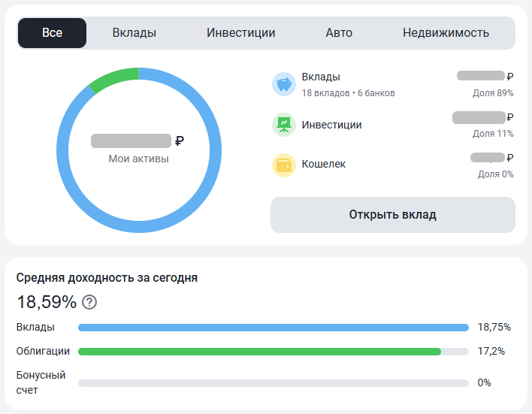Click the green Облигации yield progress bar

pos(259,352)
